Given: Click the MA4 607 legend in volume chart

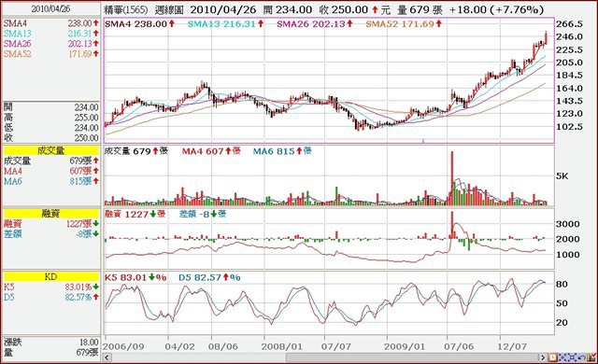Looking at the screenshot, I should pyautogui.click(x=211, y=151).
